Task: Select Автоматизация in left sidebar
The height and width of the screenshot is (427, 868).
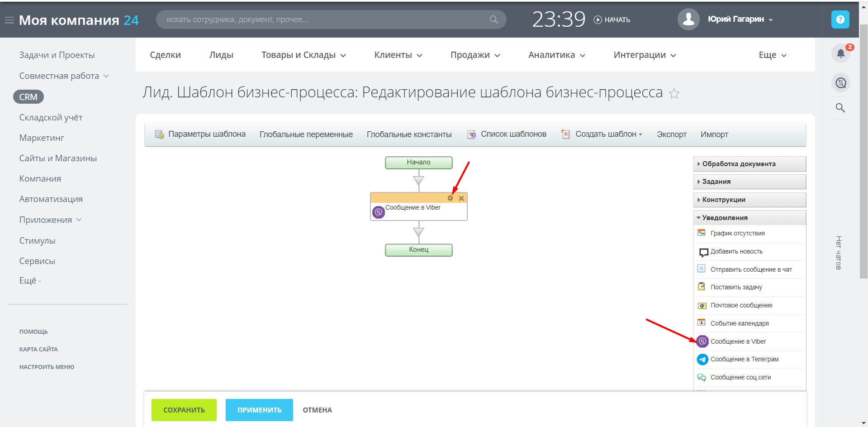Action: (x=51, y=199)
